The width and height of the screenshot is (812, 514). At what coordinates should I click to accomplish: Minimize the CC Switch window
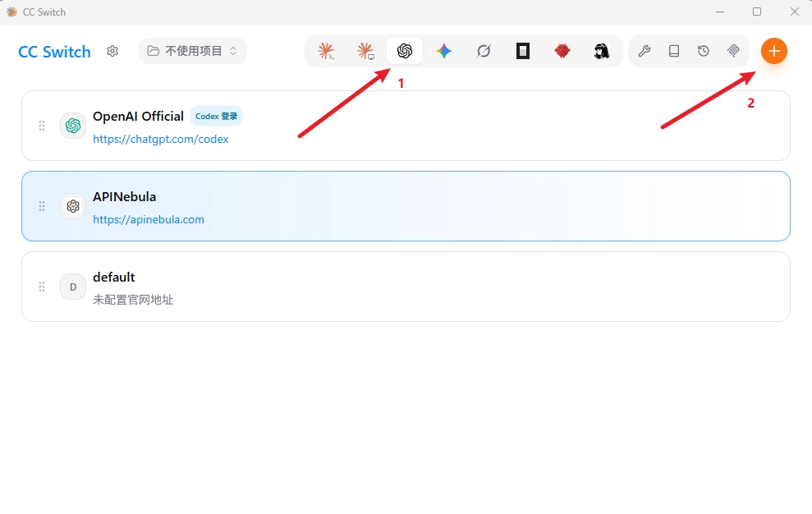tap(720, 11)
